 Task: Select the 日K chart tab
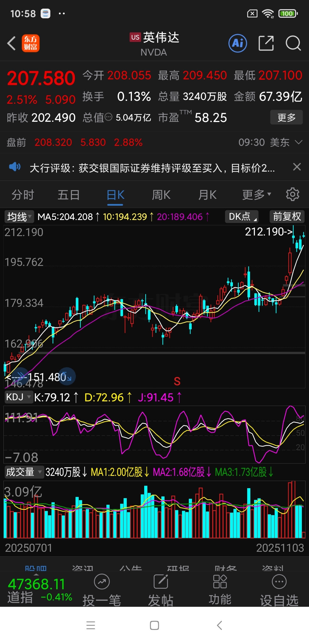[115, 195]
